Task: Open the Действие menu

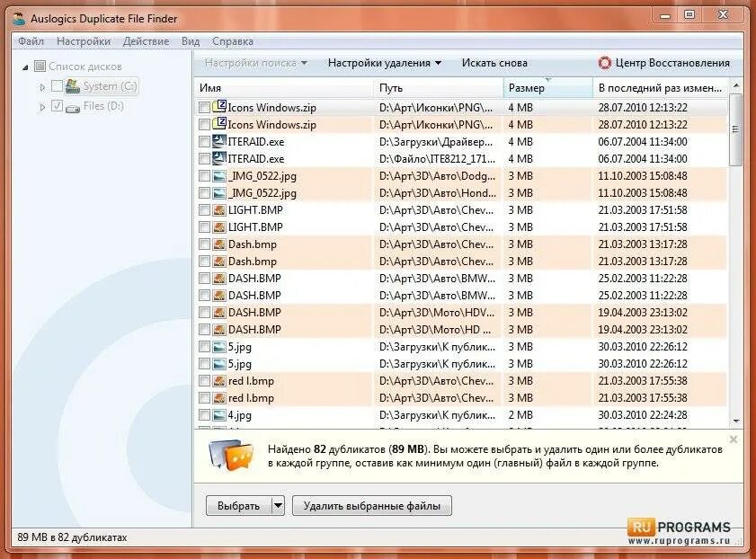Action: [147, 41]
